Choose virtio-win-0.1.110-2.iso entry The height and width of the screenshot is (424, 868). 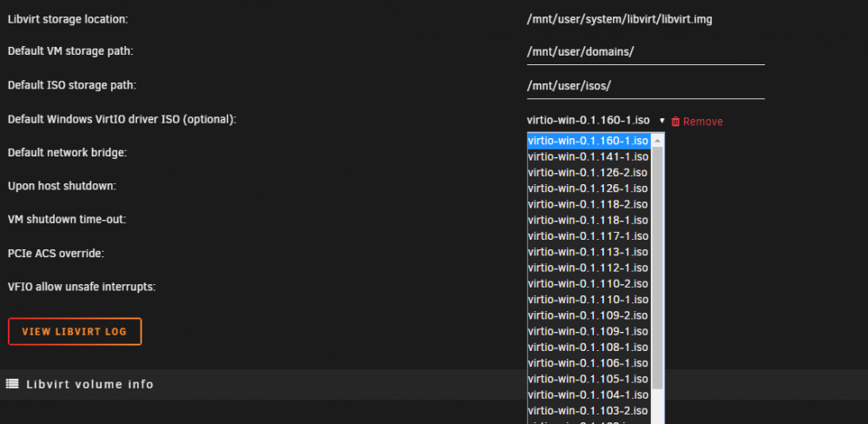click(x=588, y=284)
